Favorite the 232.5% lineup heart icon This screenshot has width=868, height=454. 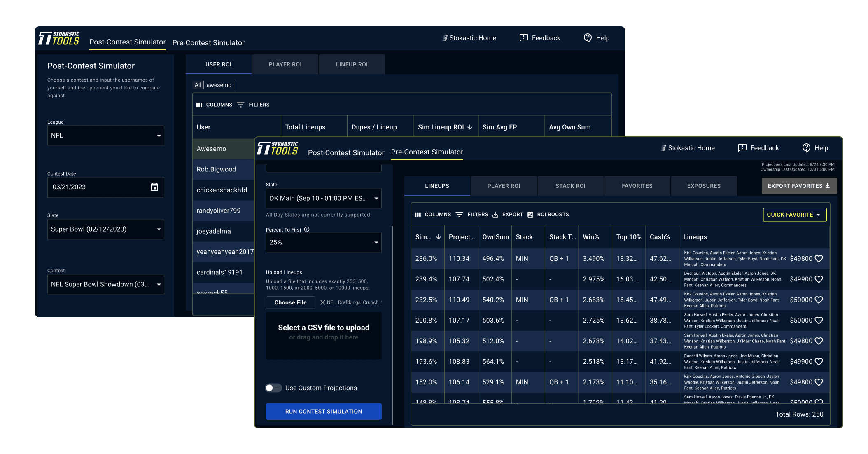point(819,300)
